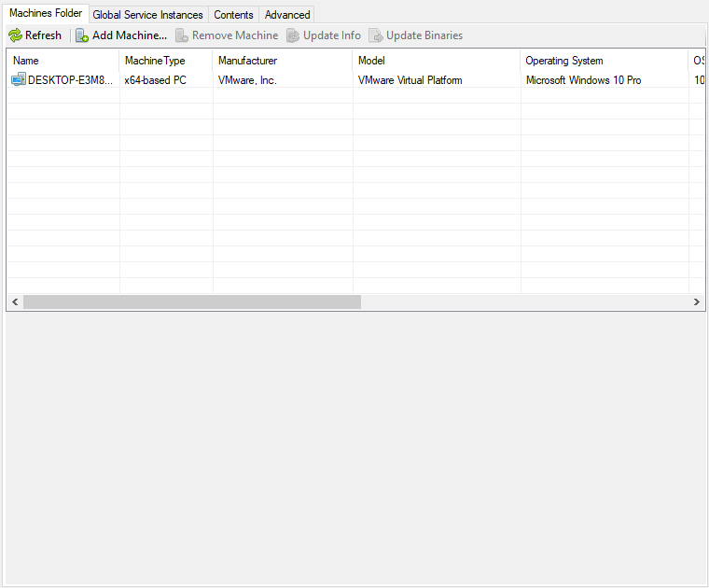Click the VMware, Inc. cell

click(x=247, y=80)
